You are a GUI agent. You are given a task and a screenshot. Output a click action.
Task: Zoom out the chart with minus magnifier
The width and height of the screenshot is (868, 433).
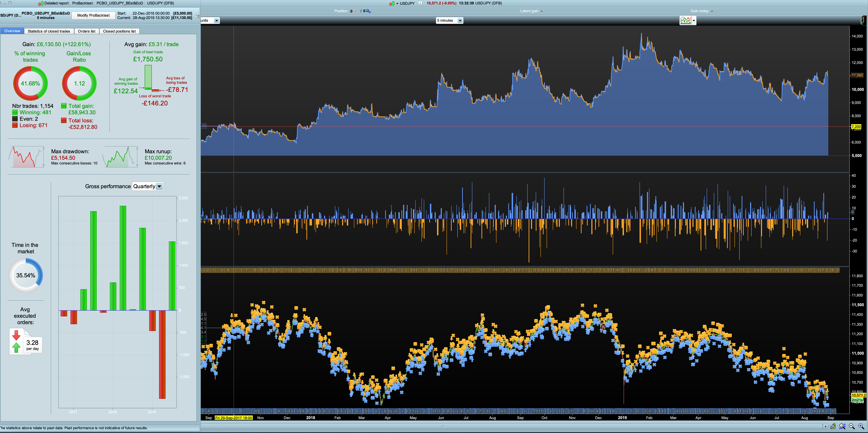(x=852, y=426)
